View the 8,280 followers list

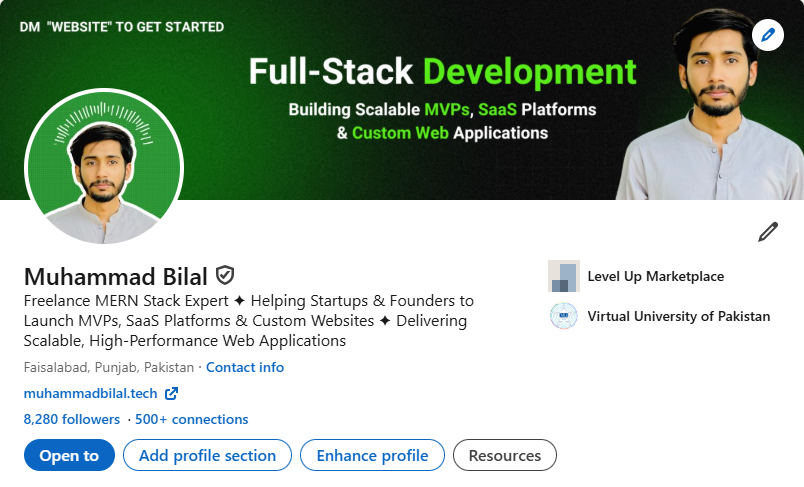(72, 419)
